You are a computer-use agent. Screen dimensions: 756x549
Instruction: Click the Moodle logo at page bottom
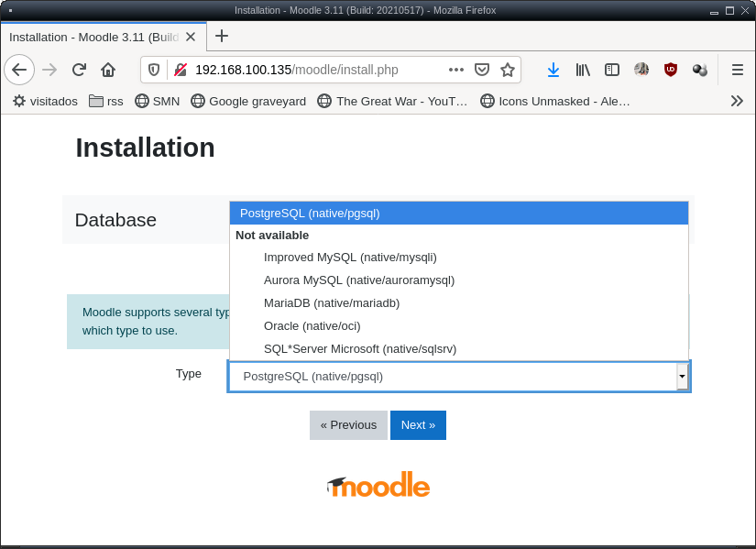378,484
